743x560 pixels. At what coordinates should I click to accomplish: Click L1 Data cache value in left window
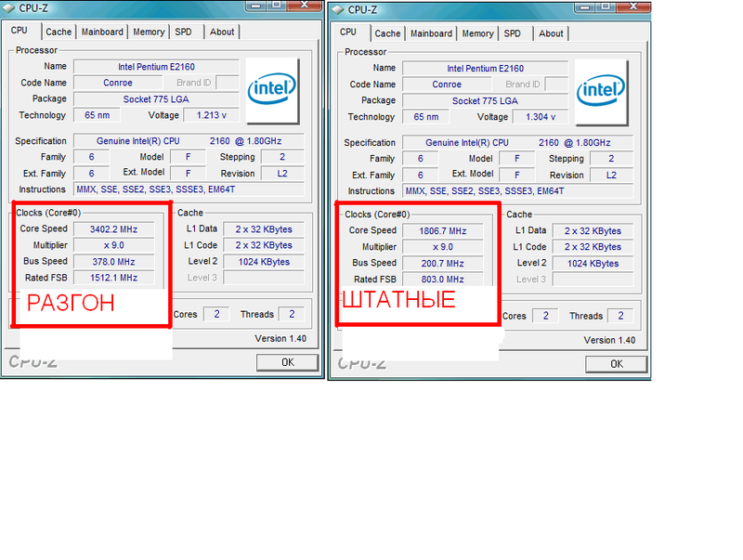pos(264,229)
